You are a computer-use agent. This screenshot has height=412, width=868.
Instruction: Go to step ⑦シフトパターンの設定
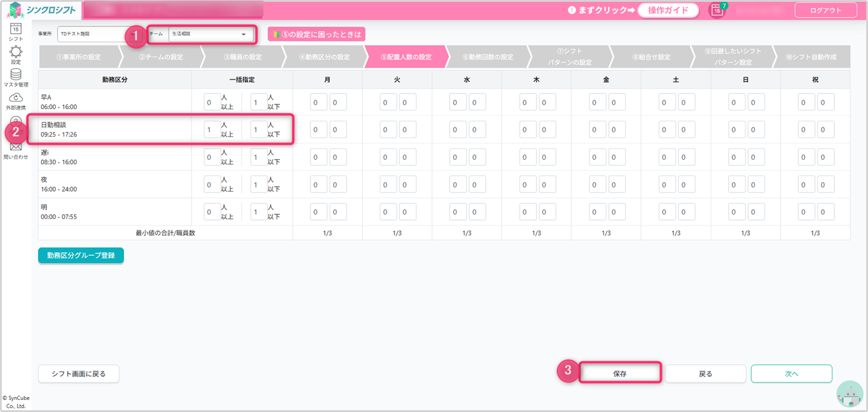(570, 57)
